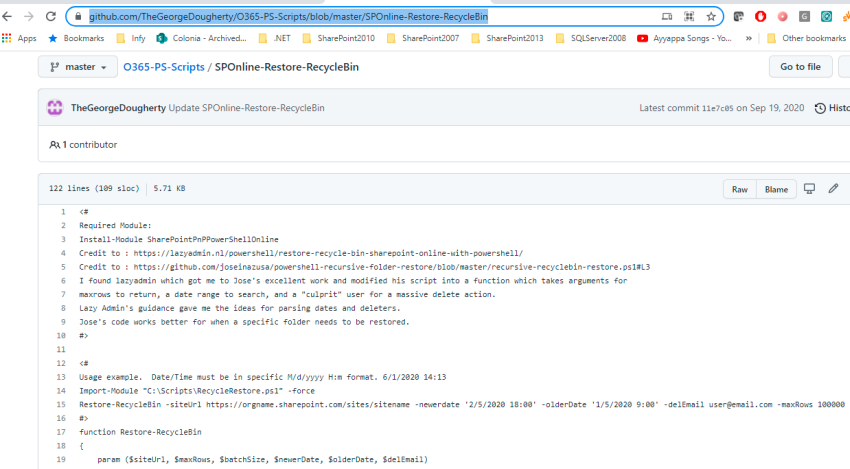
Task: Open the Bookmarks star folder
Action: (76, 38)
